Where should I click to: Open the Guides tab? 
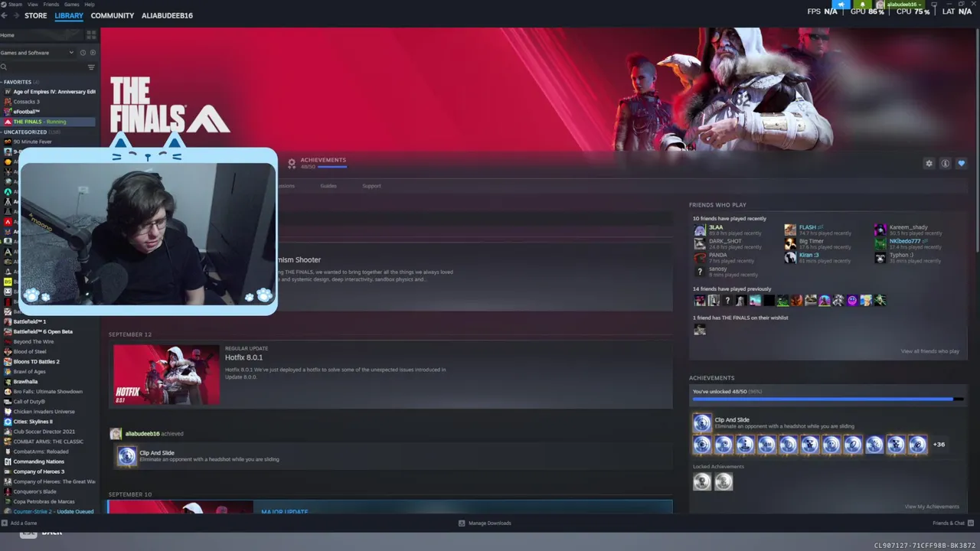pyautogui.click(x=328, y=186)
